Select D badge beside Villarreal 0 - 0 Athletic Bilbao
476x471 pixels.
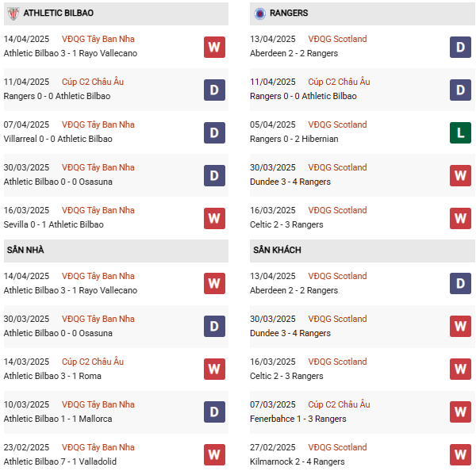coord(214,132)
